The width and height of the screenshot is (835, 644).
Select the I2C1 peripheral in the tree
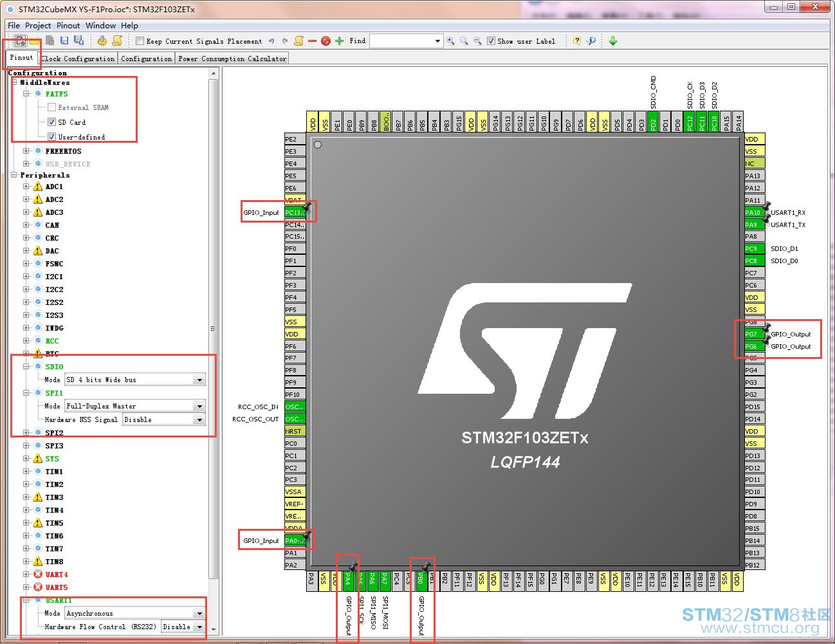pyautogui.click(x=55, y=277)
